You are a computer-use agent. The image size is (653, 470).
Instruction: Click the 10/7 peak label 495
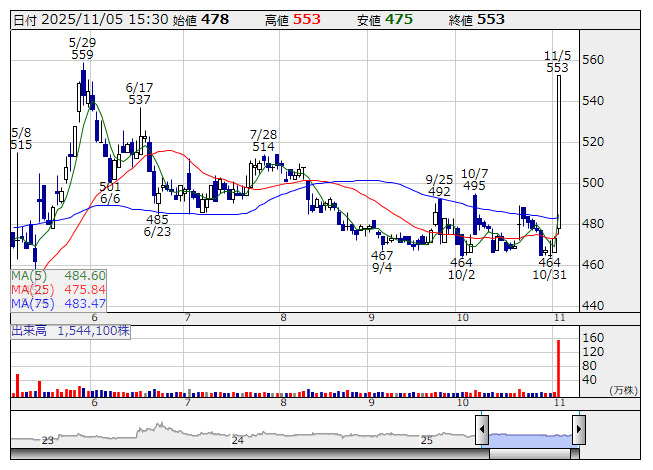tap(474, 186)
